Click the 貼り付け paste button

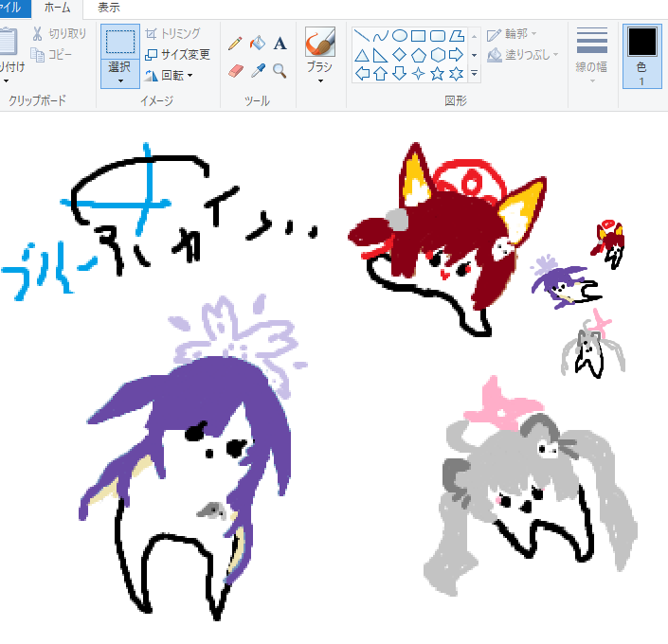click(10, 49)
